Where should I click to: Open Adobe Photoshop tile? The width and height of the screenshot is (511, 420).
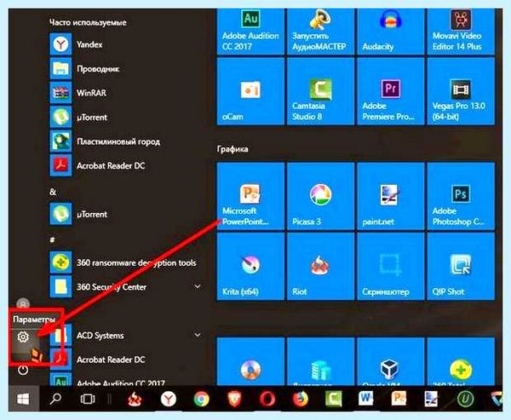461,196
